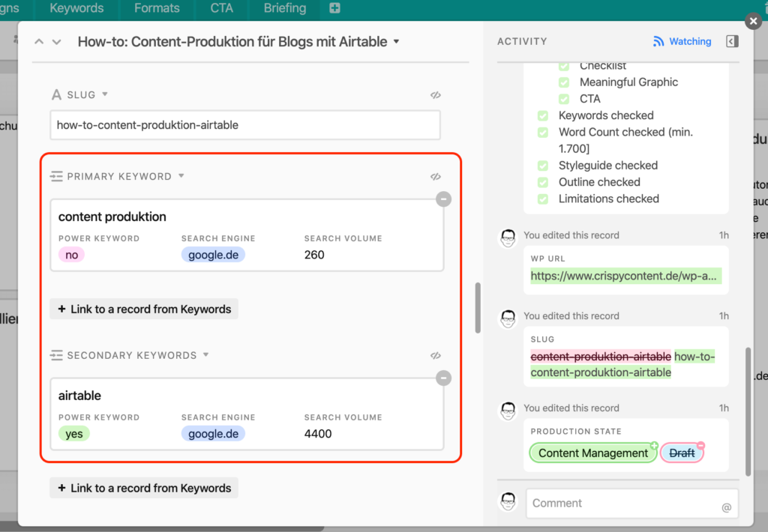768x532 pixels.
Task: Switch to the Briefing tab
Action: pyautogui.click(x=284, y=7)
